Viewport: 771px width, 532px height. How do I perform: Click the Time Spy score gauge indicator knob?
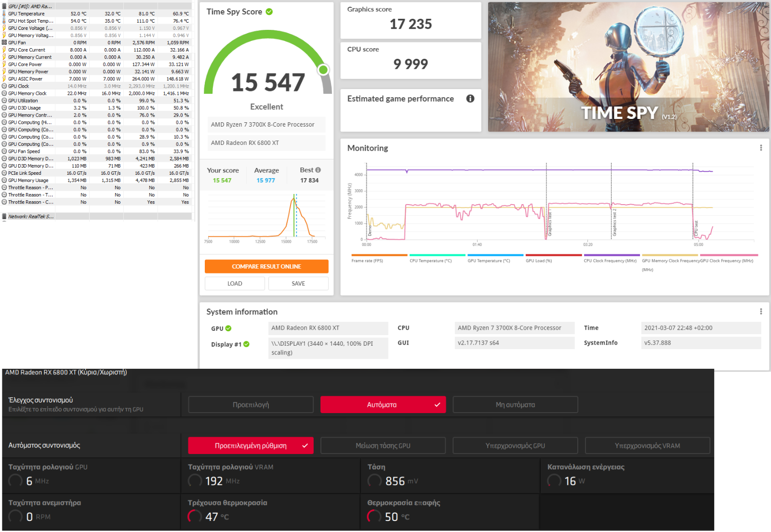(324, 70)
